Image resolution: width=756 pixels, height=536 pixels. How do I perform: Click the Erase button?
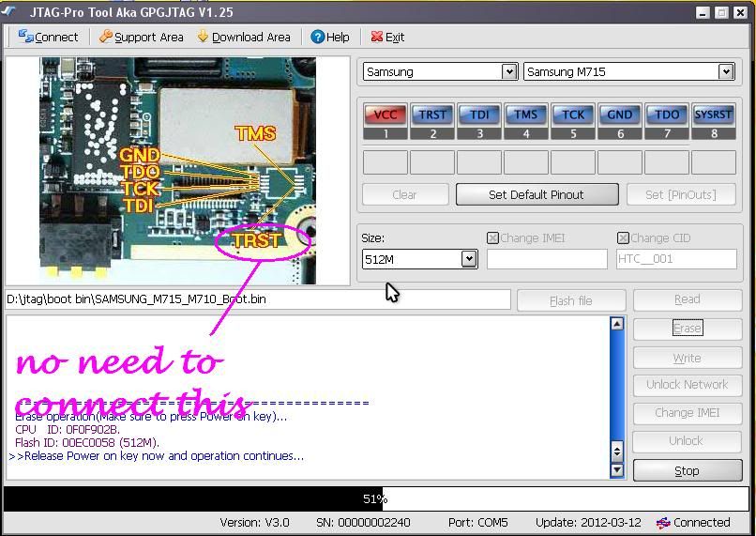coord(687,329)
